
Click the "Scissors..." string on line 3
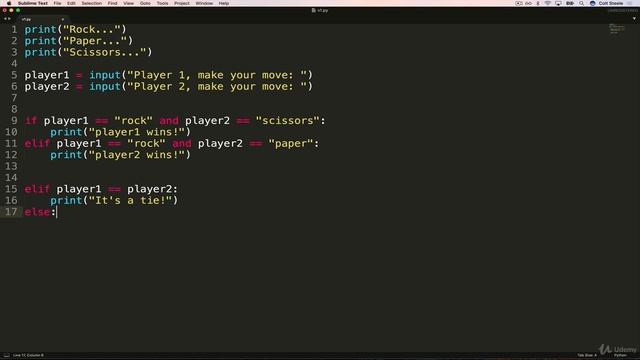click(104, 52)
